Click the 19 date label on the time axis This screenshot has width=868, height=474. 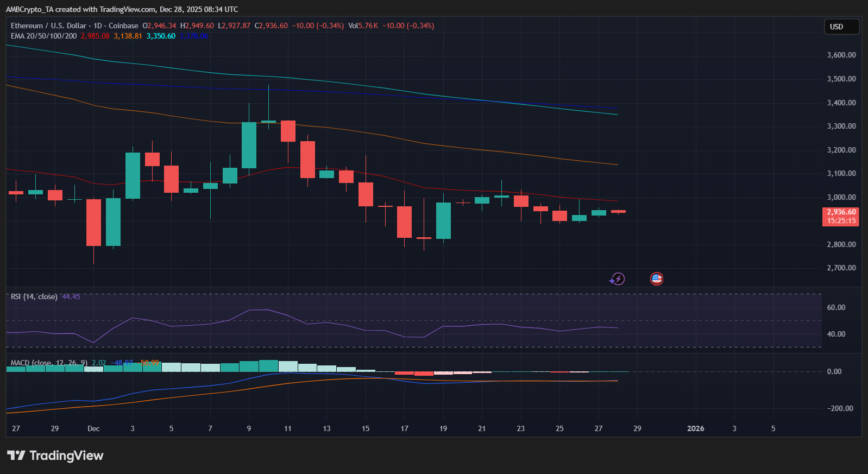[x=443, y=428]
